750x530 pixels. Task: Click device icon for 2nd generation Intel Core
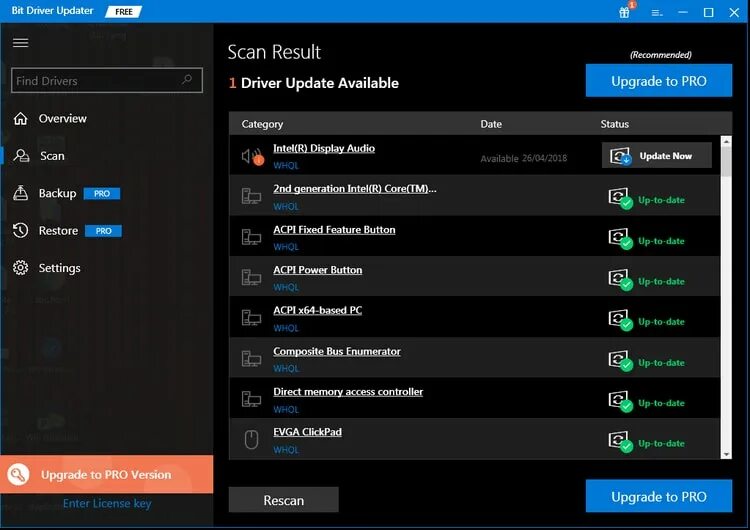(251, 196)
